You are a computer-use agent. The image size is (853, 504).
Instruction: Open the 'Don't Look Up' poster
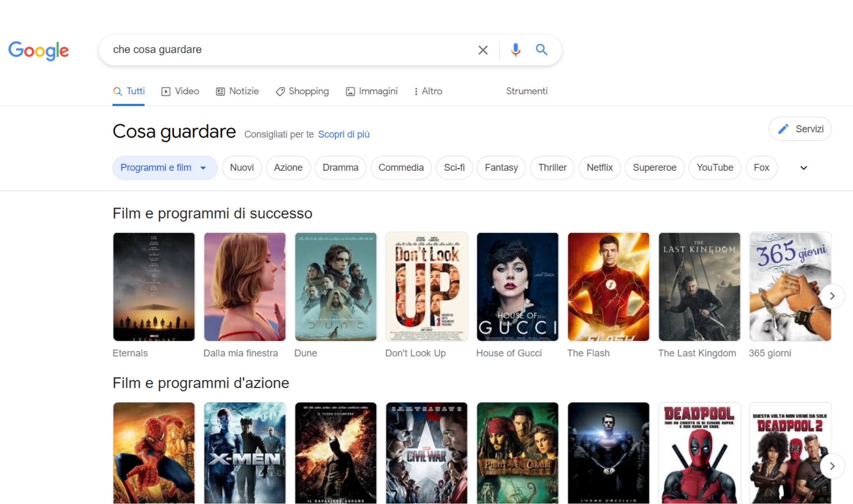[x=426, y=287]
